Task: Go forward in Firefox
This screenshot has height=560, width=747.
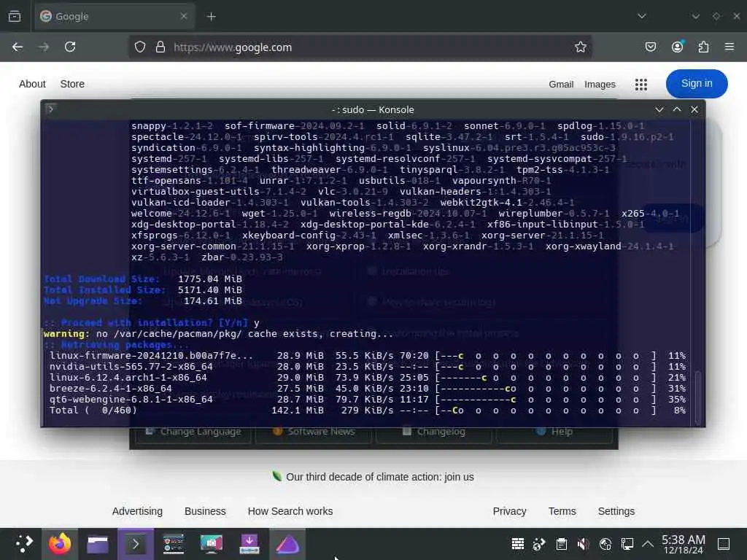Action: (44, 47)
